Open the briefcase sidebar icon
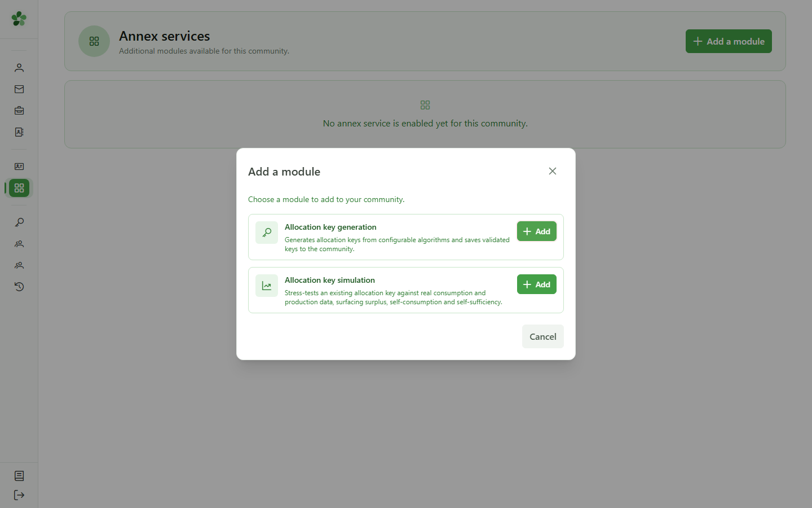 19,111
